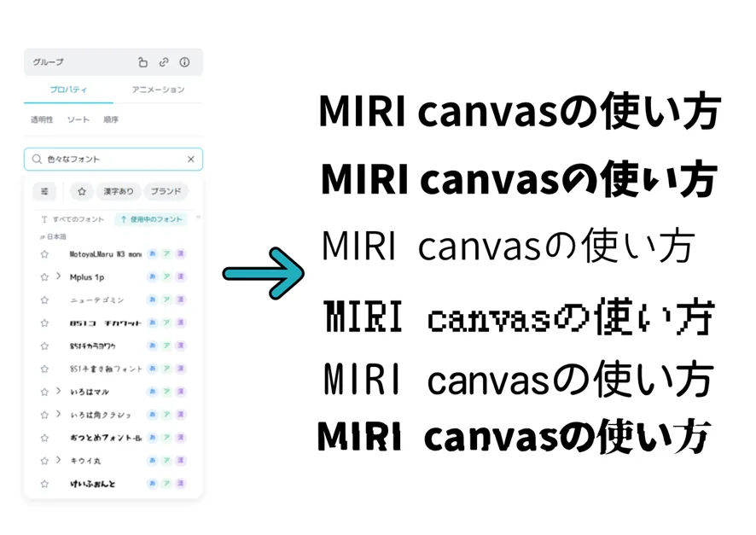Favorite the 851ゴチカクット font star

[x=44, y=323]
